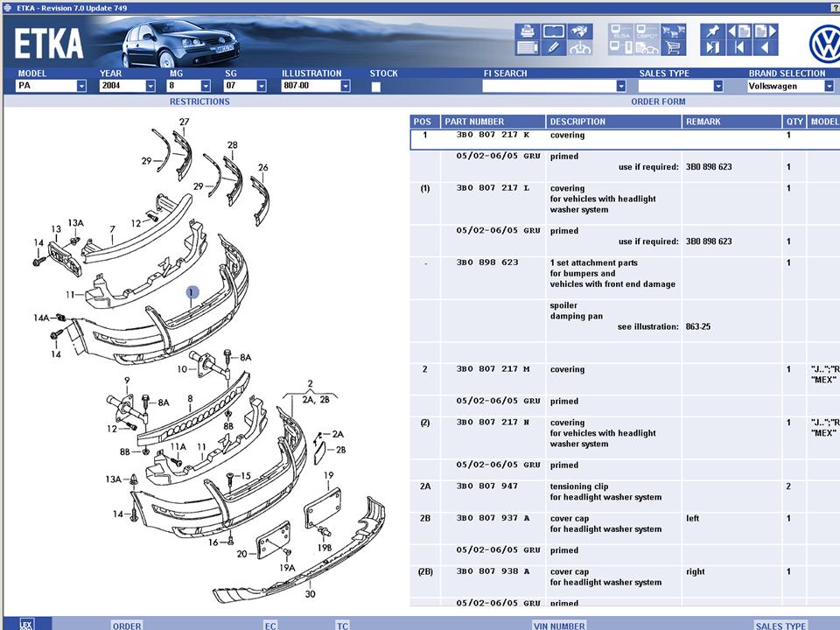
Task: Click the pencil edit icon
Action: [553, 48]
